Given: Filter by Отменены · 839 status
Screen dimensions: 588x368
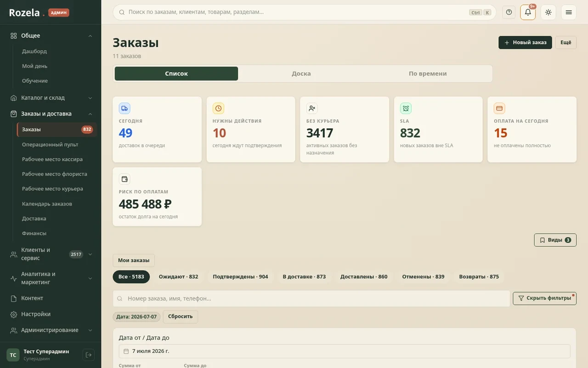Looking at the screenshot, I should pos(423,277).
